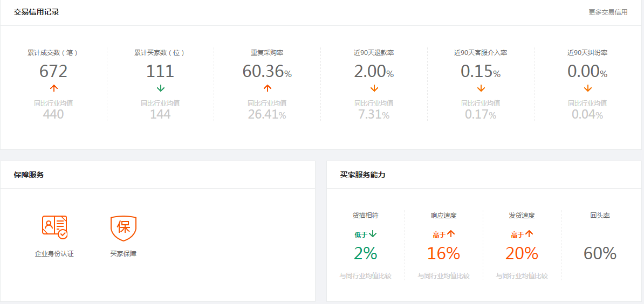
Task: Select the 累计成交数 value 672
Action: point(53,71)
